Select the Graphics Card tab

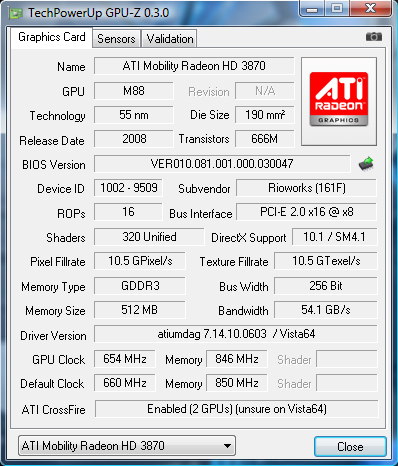[x=52, y=37]
